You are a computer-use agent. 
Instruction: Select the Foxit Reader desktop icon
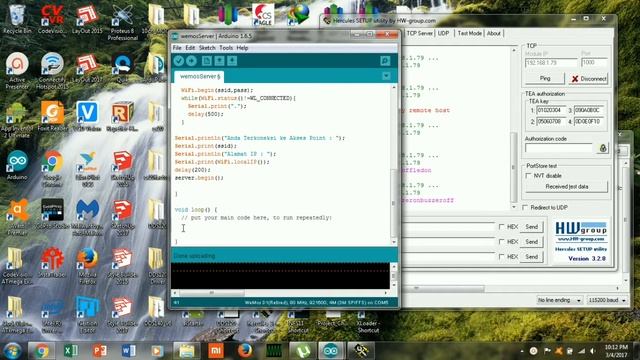[x=52, y=116]
